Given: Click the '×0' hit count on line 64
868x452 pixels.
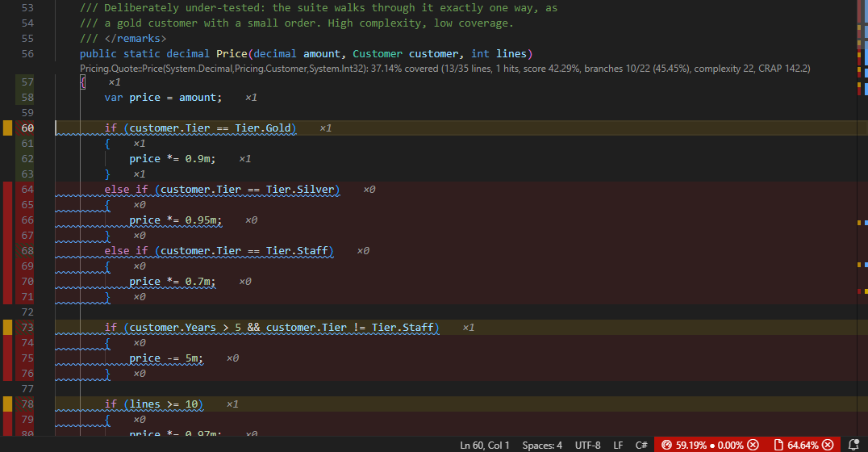Looking at the screenshot, I should [x=369, y=190].
